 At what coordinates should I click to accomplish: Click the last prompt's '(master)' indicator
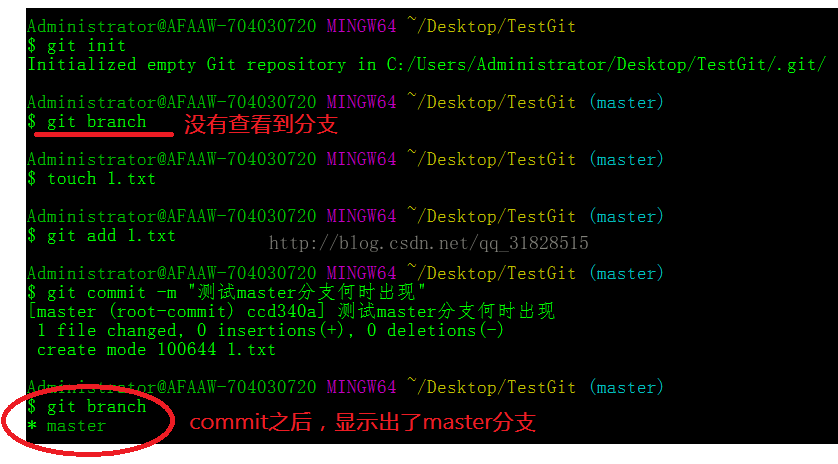(626, 387)
